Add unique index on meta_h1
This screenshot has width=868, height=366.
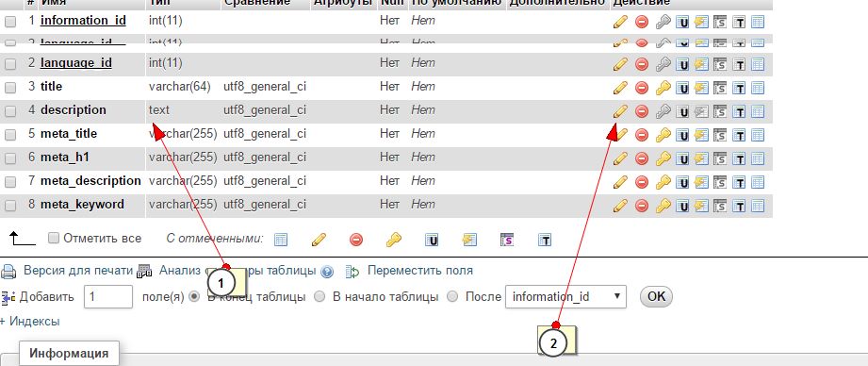point(683,158)
